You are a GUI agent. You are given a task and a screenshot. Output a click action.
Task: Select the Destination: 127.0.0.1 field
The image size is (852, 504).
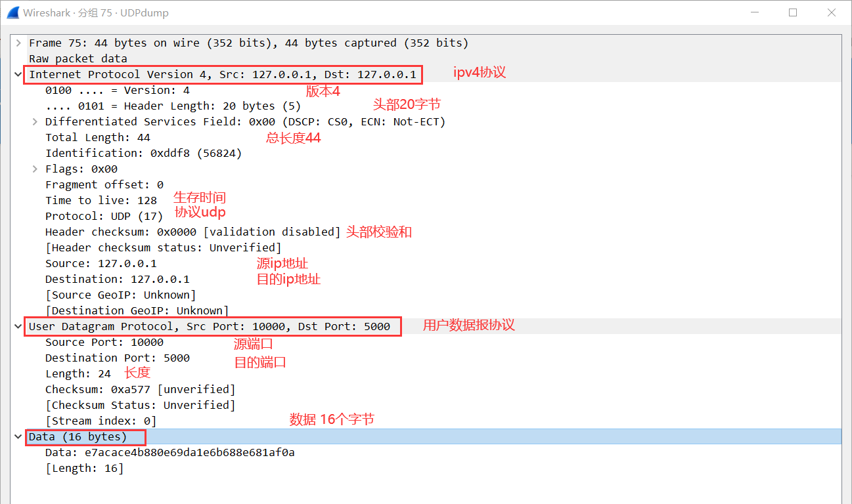point(118,279)
